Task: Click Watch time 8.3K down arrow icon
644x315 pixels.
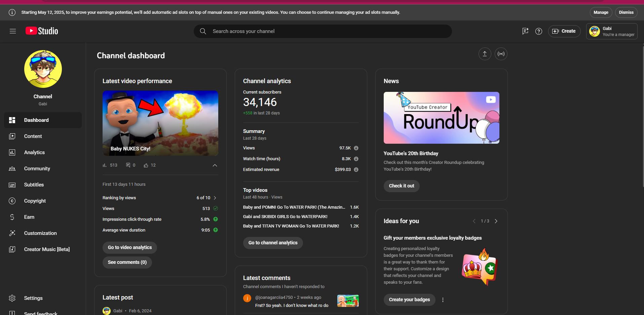Action: (356, 159)
